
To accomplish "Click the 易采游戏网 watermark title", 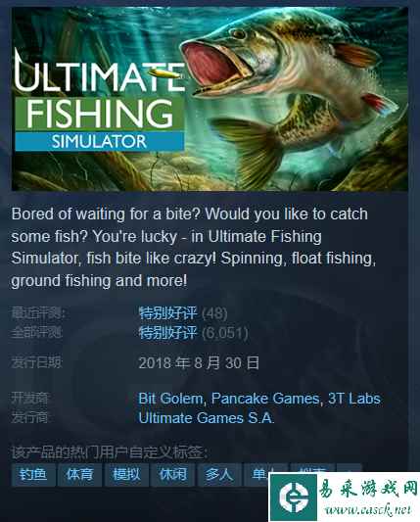I will point(368,489).
